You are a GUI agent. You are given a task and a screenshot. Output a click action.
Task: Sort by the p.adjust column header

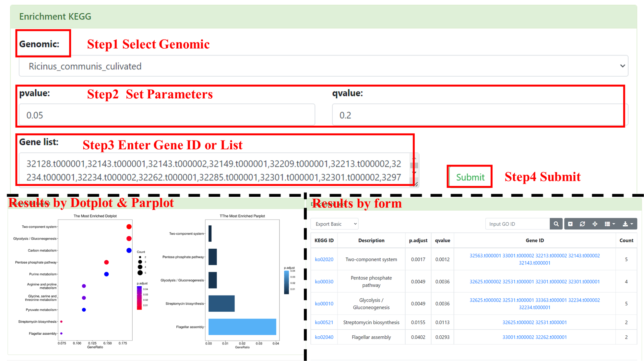pyautogui.click(x=418, y=241)
